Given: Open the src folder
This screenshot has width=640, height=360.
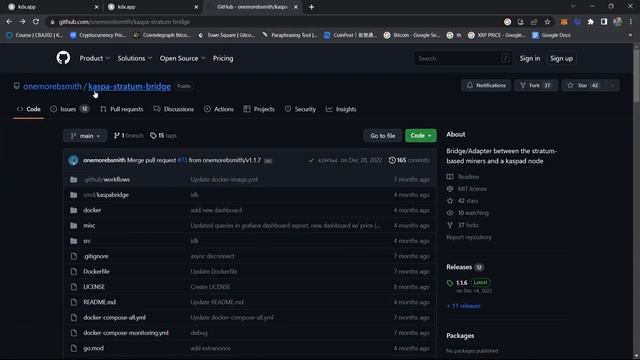Looking at the screenshot, I should point(87,241).
